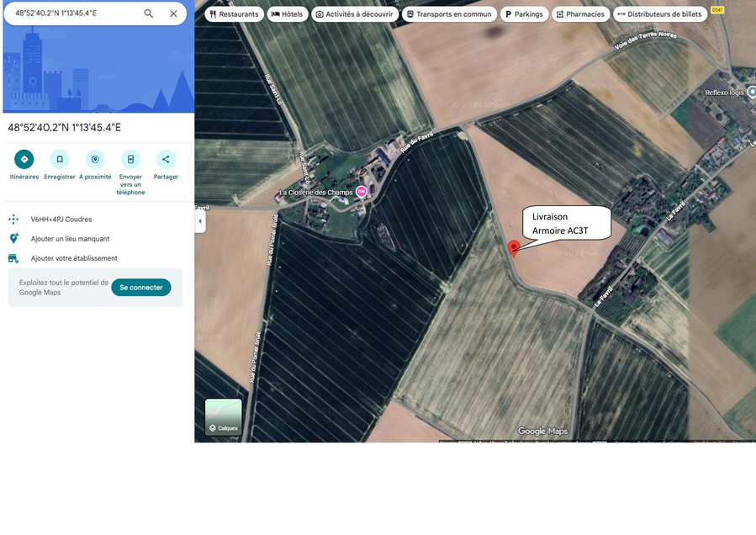Viewport: 756px width, 535px height.
Task: Click the Pharmacies filter chip
Action: 580,14
